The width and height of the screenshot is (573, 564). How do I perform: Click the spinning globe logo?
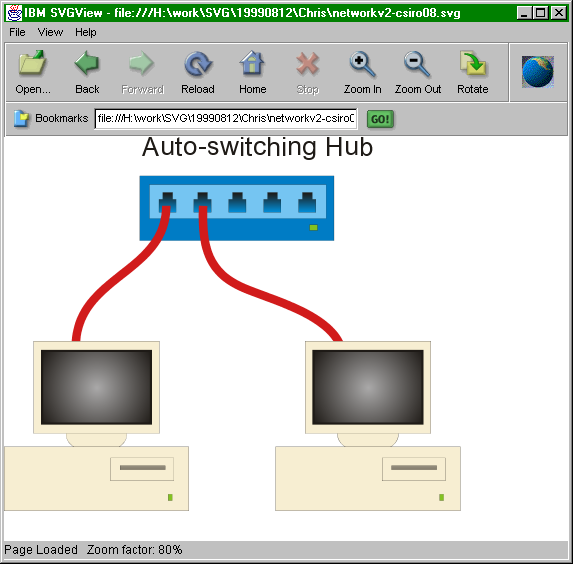538,72
